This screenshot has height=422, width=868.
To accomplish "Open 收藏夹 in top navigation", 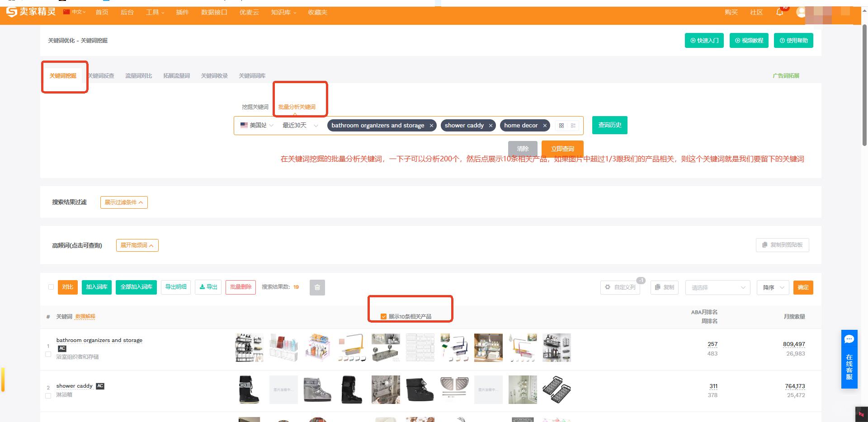I will (x=317, y=12).
